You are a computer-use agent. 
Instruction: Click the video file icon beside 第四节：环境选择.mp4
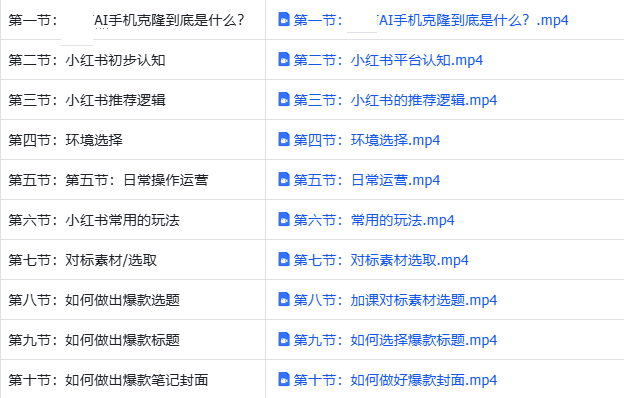pos(284,139)
